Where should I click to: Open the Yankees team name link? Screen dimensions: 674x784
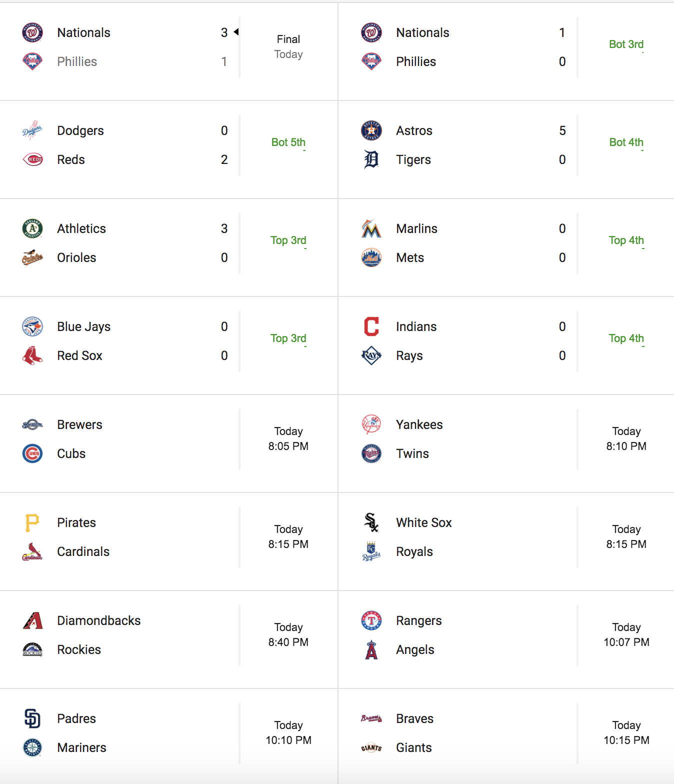pyautogui.click(x=419, y=424)
